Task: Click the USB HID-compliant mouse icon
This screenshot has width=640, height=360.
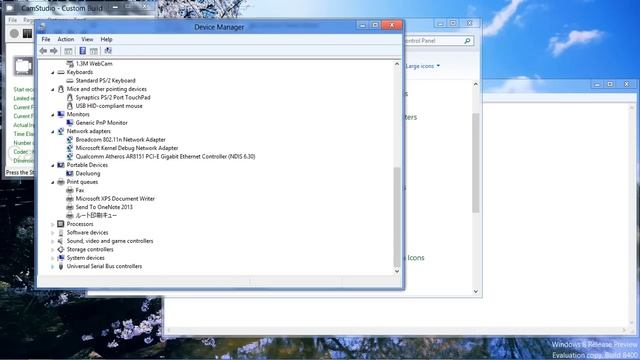Action: click(70, 106)
